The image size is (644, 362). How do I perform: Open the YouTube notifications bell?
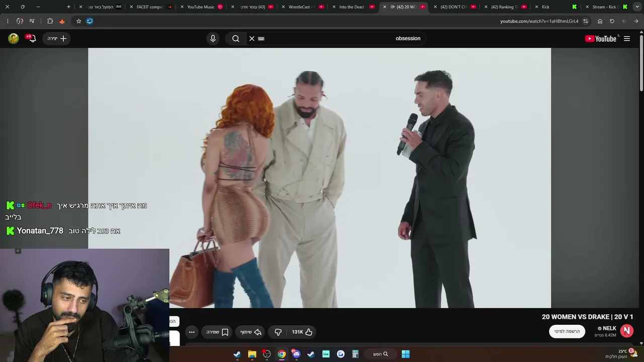[32, 38]
